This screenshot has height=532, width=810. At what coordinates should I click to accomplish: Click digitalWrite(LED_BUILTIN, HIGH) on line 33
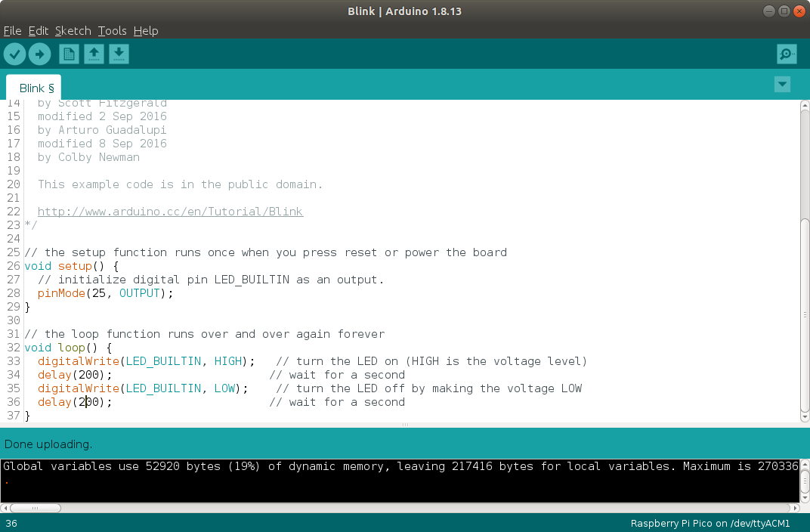point(146,361)
